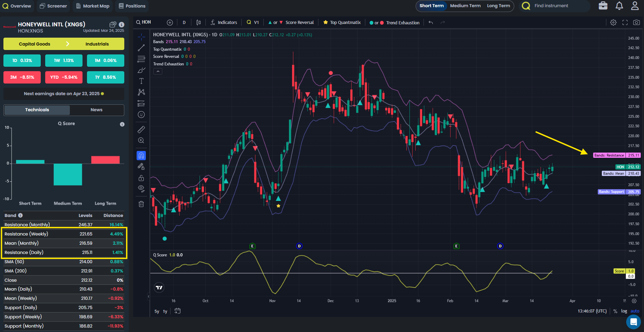This screenshot has height=332, width=644.
Task: Focus the Find instrument search field
Action: coord(555,6)
